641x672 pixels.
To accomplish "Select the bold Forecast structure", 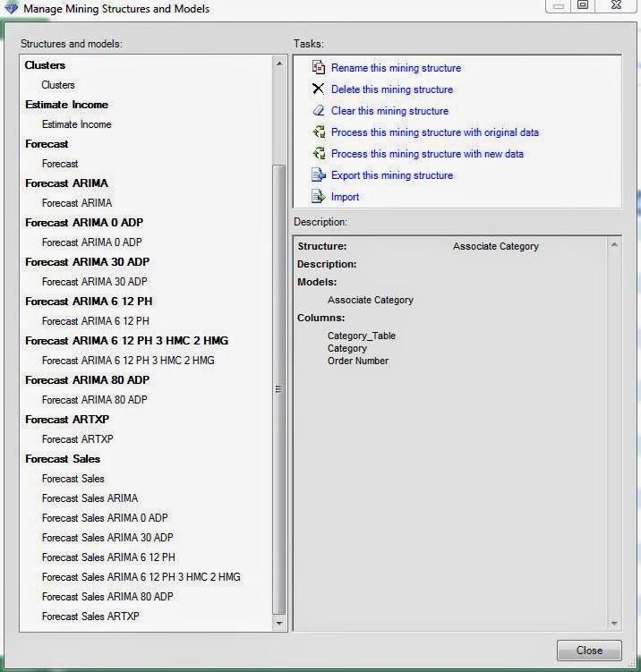I will 47,144.
